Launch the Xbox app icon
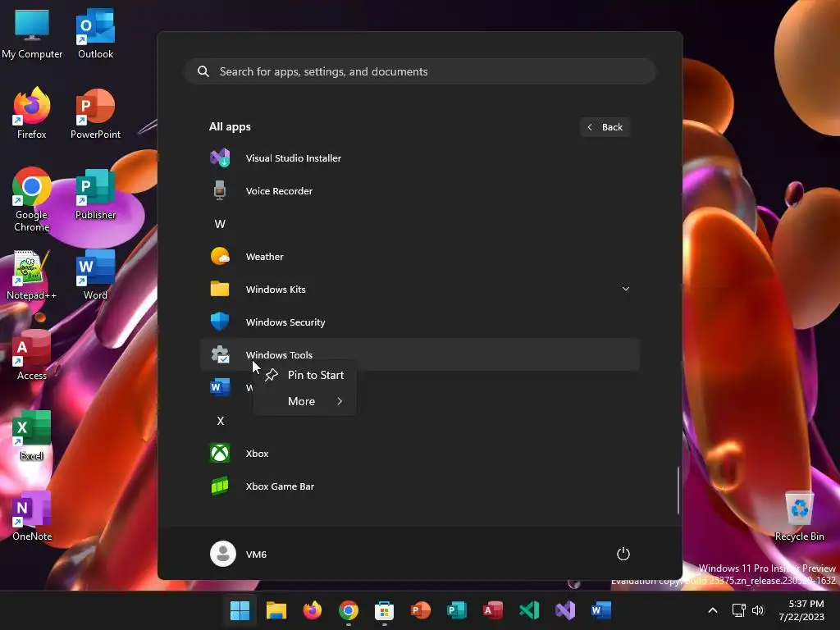Screen dimensions: 840x630 (x=220, y=453)
